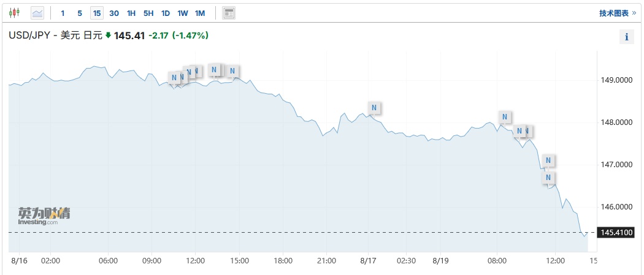Select the 5 minute interval
This screenshot has height=275, width=644.
tap(80, 13)
